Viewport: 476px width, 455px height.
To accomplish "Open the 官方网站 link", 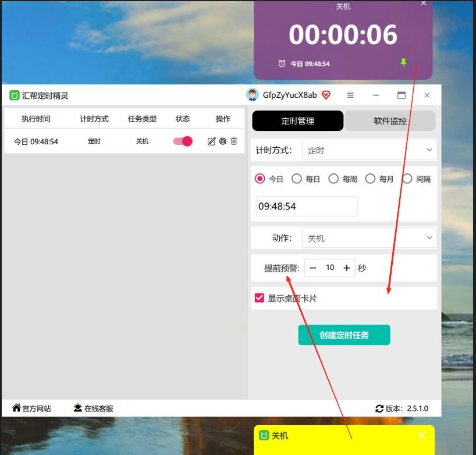I will 31,408.
